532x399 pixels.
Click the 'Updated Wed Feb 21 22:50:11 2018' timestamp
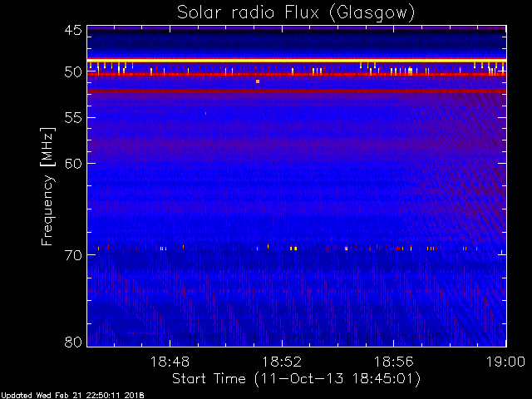click(72, 396)
